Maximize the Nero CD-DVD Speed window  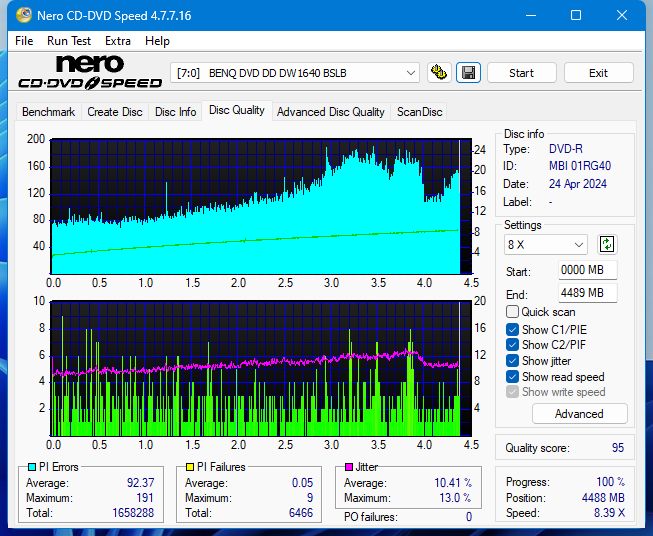(x=576, y=15)
